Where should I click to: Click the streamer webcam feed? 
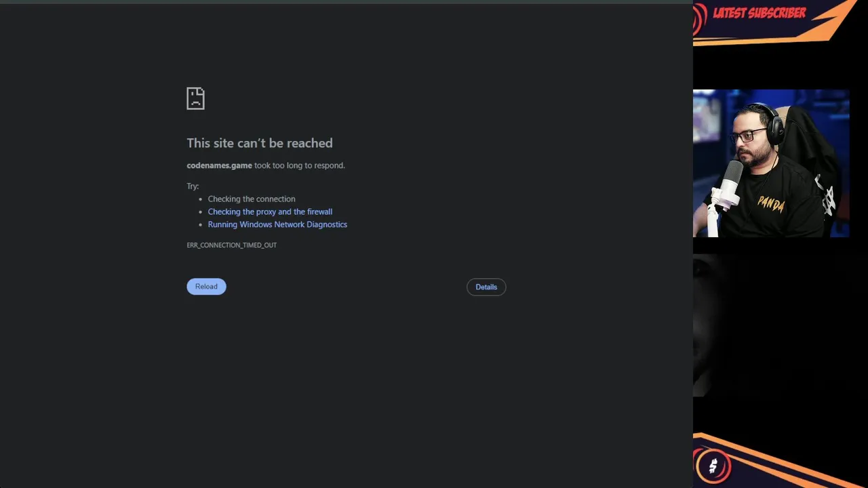(x=771, y=163)
